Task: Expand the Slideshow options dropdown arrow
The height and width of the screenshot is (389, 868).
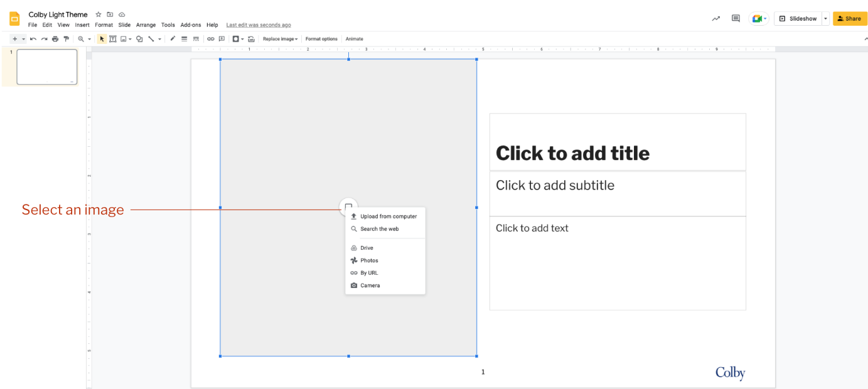Action: pos(825,19)
